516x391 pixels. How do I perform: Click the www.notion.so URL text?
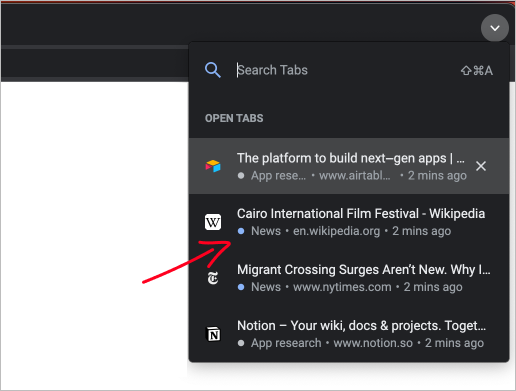(x=373, y=343)
